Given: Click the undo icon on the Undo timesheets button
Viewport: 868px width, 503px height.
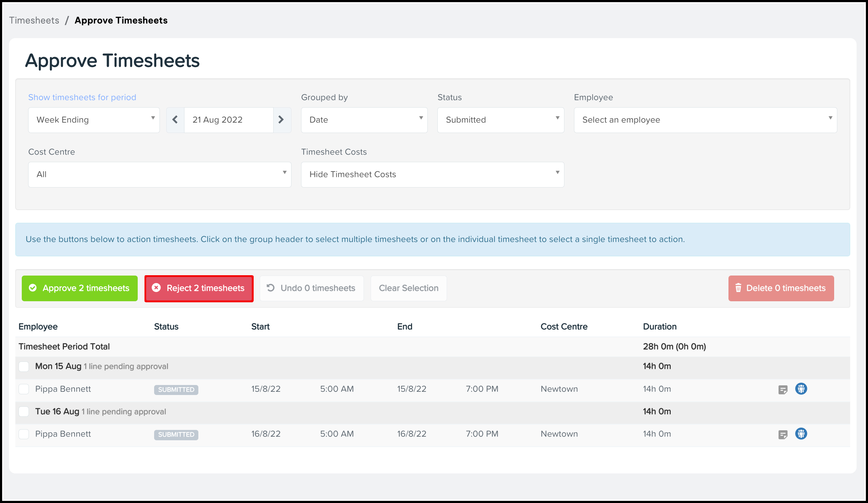Looking at the screenshot, I should point(271,288).
